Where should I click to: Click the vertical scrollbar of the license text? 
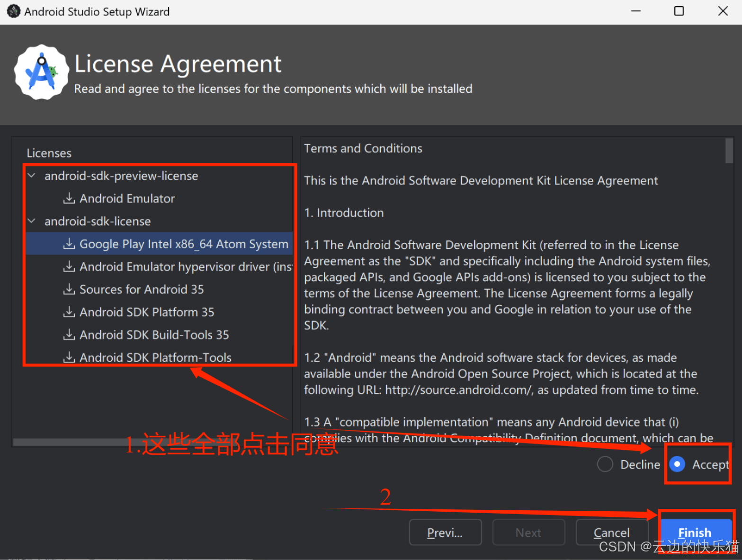(x=729, y=150)
